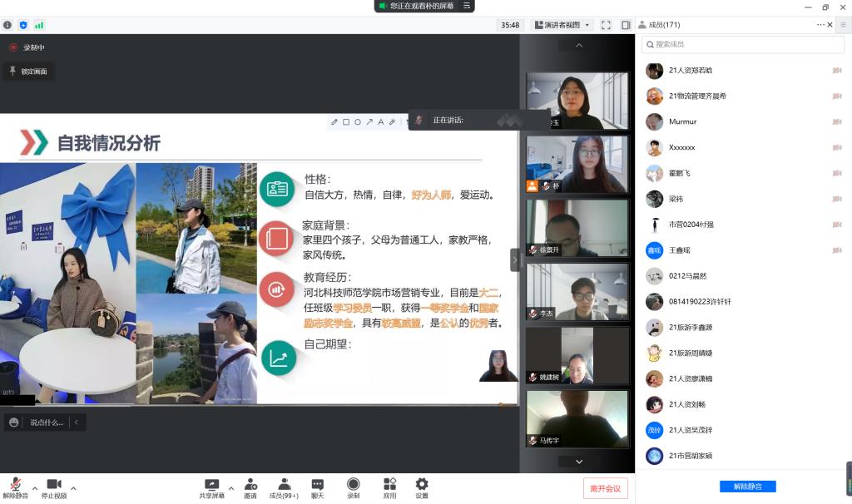Open the Apps (应用) icon
This screenshot has width=852, height=504.
389,488
